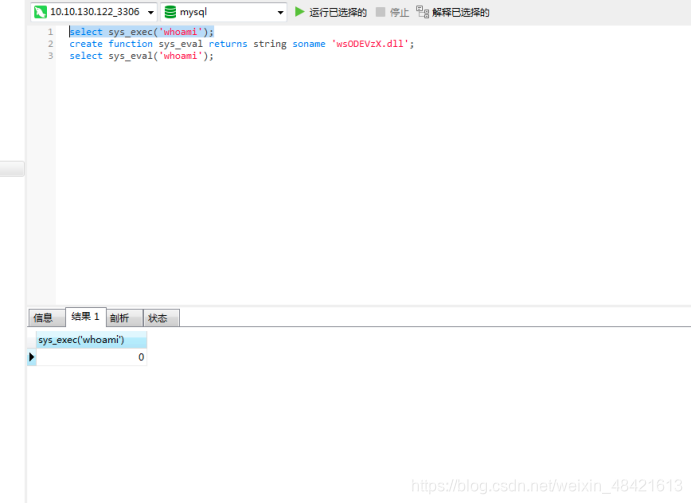Click line number 3 in the gutter

point(50,56)
